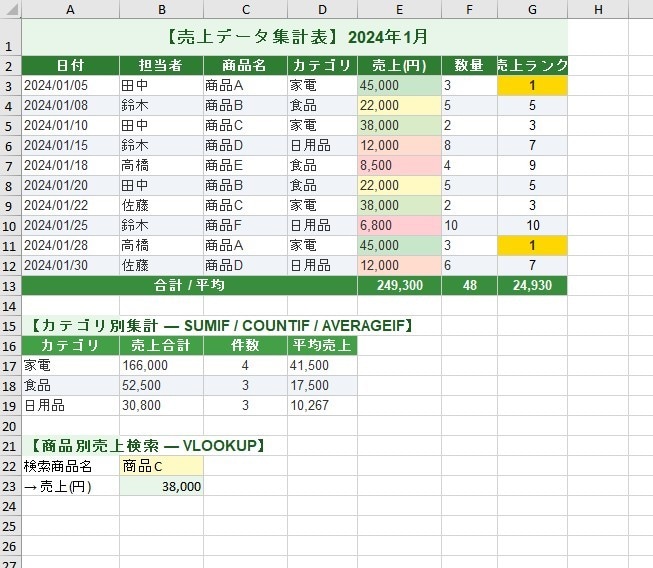Click the 合計 / 平均 label cell
Viewport: 653px width, 568px height.
pos(189,286)
